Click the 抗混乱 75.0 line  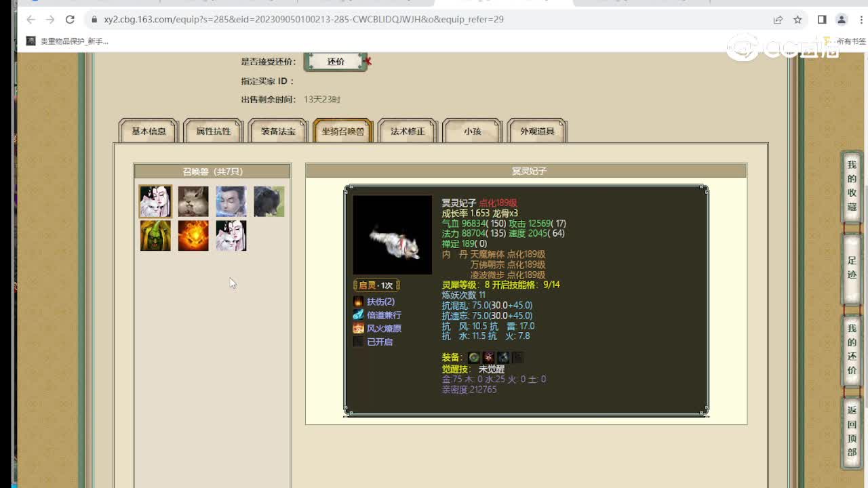pos(488,305)
